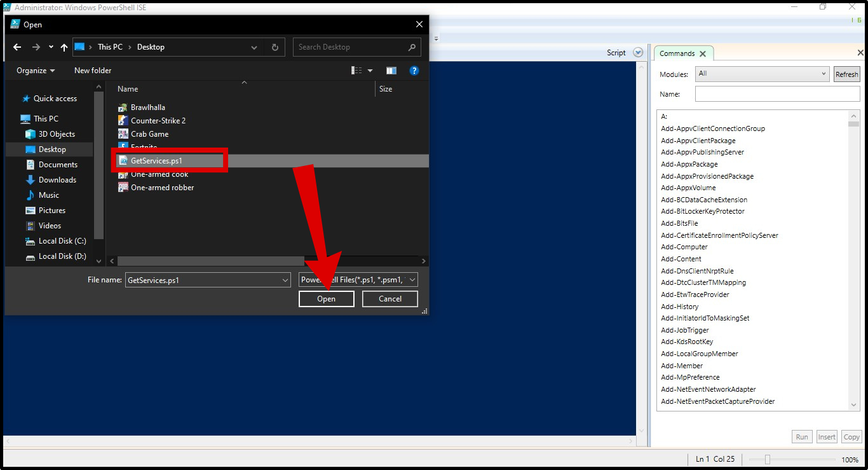Click the Run button in Commands pane
Viewport: 868px width, 470px height.
click(x=802, y=437)
